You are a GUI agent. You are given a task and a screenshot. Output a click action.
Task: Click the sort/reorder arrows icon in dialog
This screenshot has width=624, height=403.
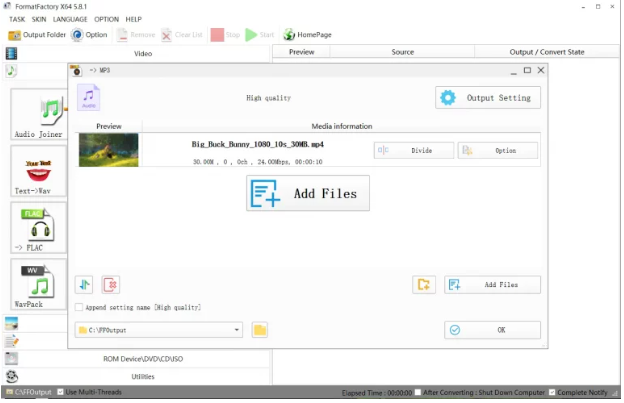pos(84,285)
